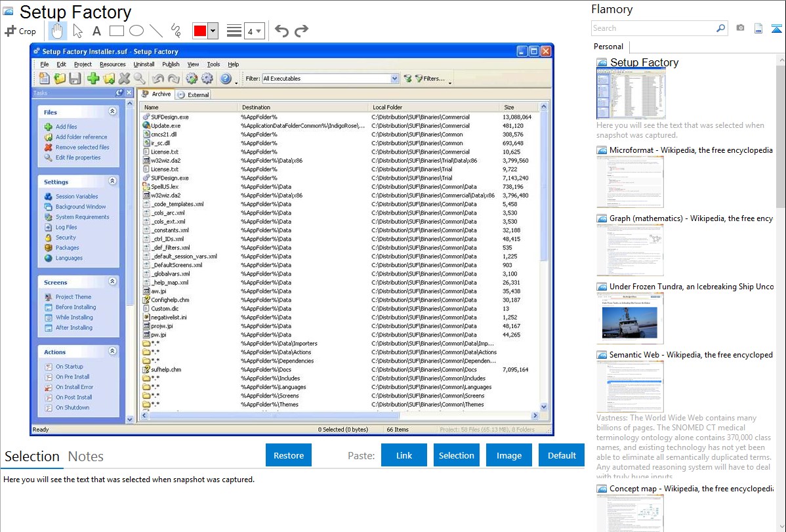The height and width of the screenshot is (532, 786).
Task: Select the Crop tool
Action: [x=20, y=31]
